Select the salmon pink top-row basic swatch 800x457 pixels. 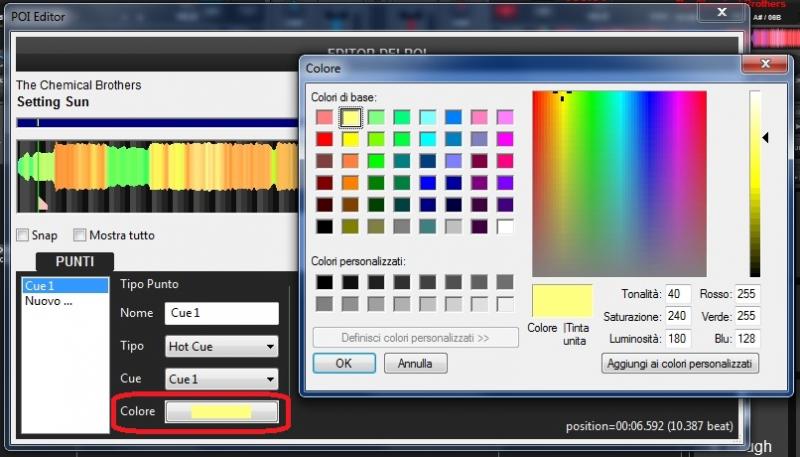point(324,117)
